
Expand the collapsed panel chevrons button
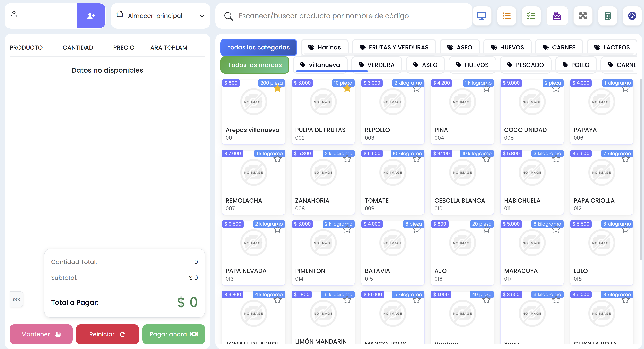tap(16, 299)
